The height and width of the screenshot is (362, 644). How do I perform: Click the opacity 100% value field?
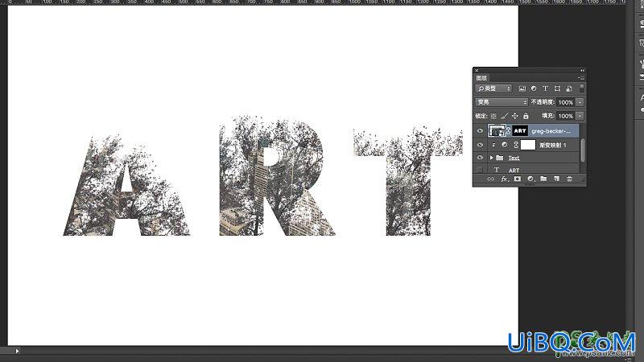[566, 102]
